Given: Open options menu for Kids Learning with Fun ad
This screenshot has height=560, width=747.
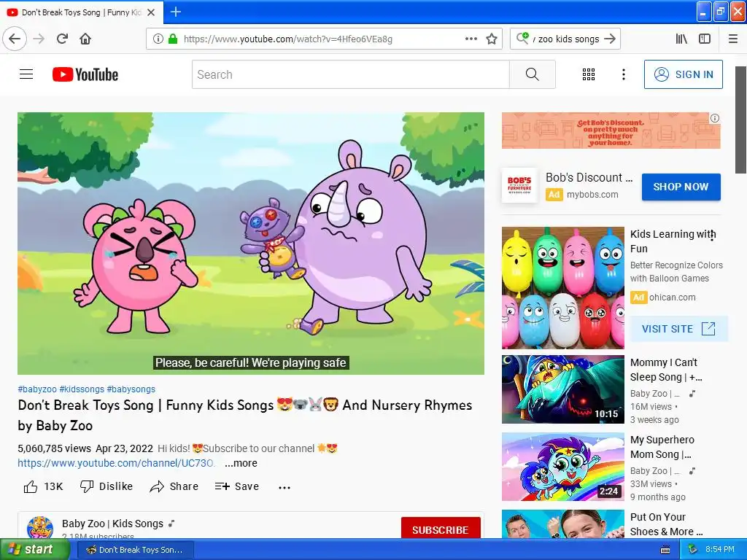Looking at the screenshot, I should 712,236.
